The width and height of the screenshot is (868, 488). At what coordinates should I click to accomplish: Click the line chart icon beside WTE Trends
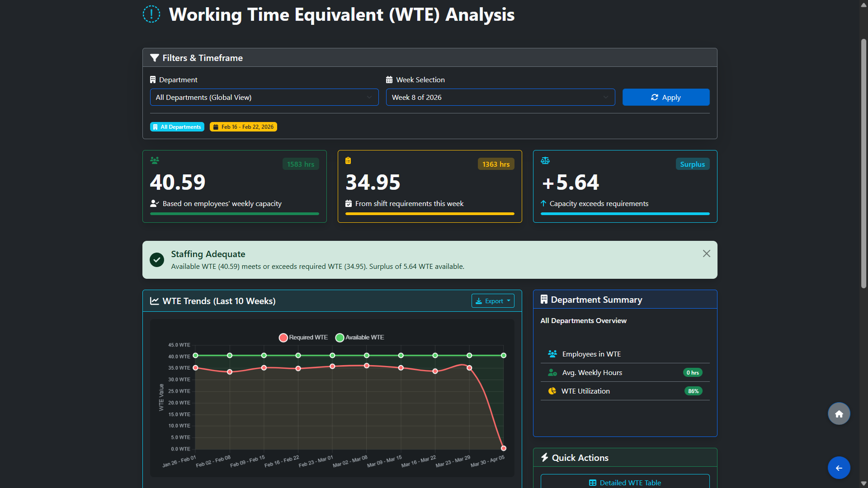pyautogui.click(x=155, y=300)
